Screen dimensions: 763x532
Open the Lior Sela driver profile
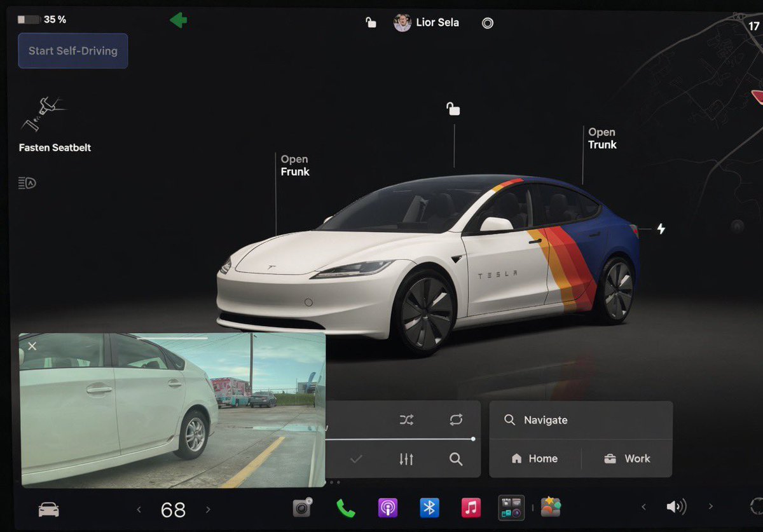(x=427, y=23)
